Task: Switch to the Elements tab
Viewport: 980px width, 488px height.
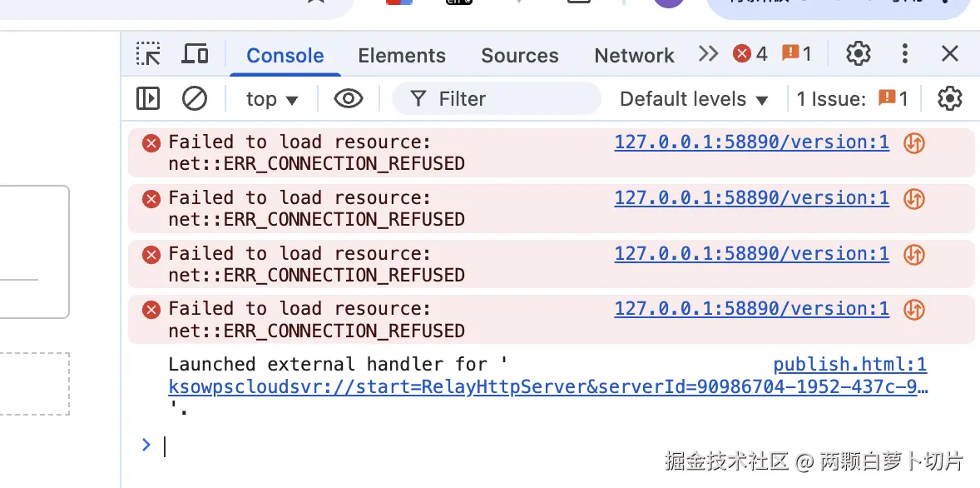Action: pos(402,56)
